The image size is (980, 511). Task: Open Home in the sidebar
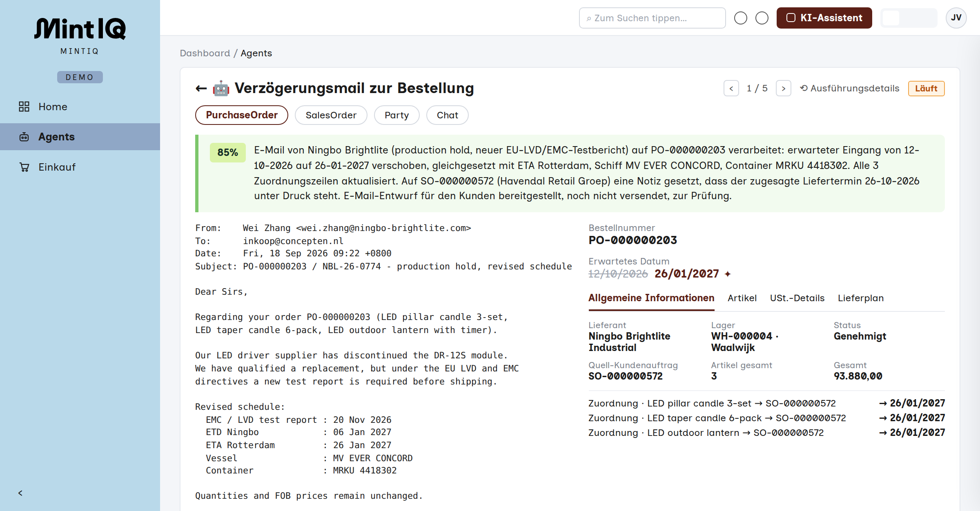coord(80,107)
